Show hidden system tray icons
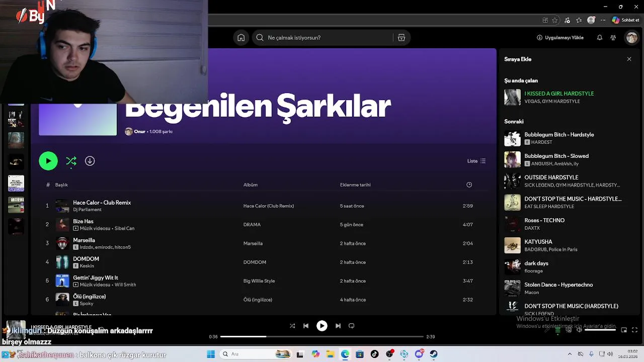The height and width of the screenshot is (362, 644). (x=570, y=354)
